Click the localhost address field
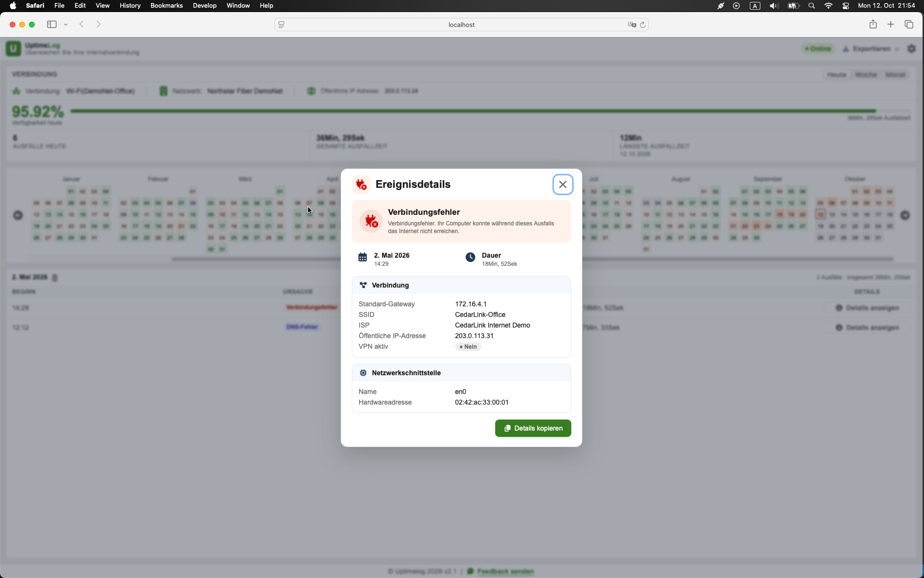924x578 pixels. tap(462, 25)
